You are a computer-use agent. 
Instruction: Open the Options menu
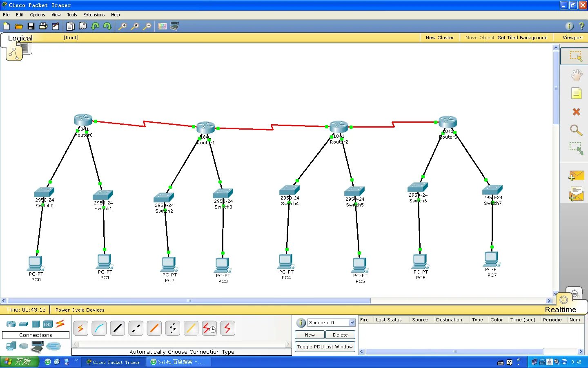[x=38, y=15]
